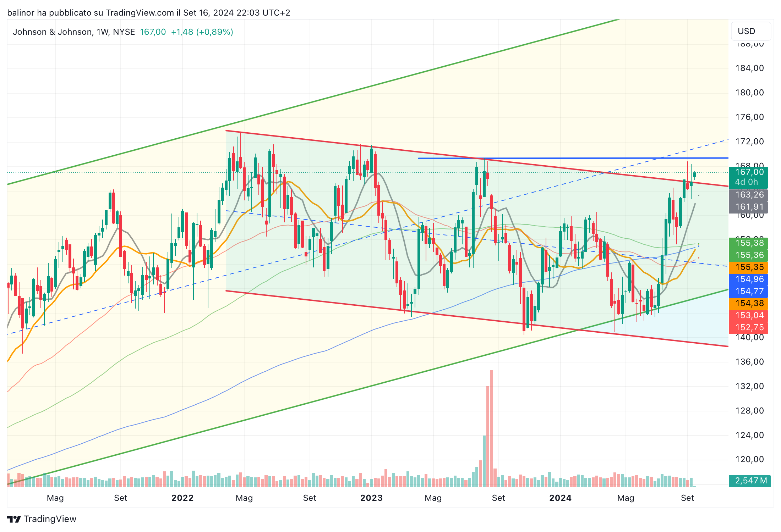This screenshot has height=532, width=781.
Task: Click the 120,00 price axis label
Action: click(x=749, y=459)
